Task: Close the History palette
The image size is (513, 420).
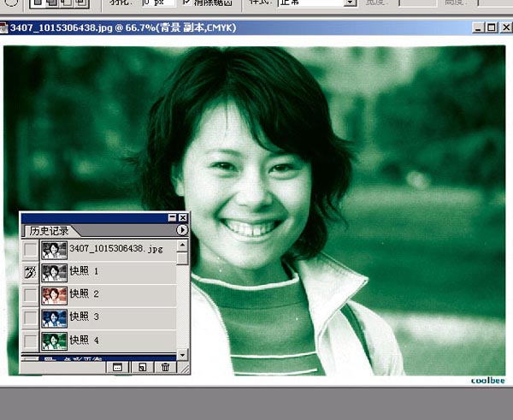Action: tap(183, 218)
